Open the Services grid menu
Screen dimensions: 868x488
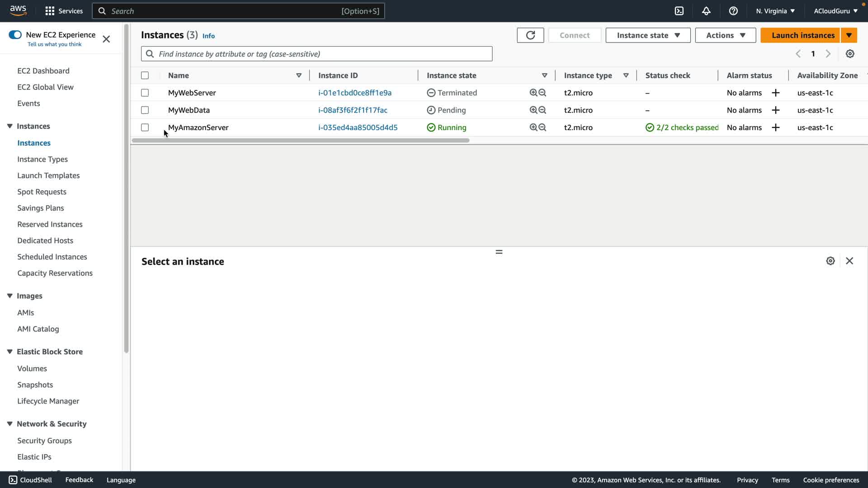coord(50,11)
